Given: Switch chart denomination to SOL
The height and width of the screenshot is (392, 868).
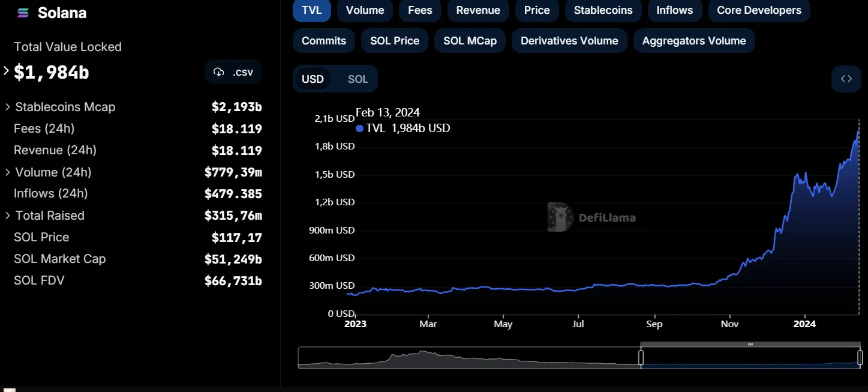Looking at the screenshot, I should pyautogui.click(x=358, y=79).
